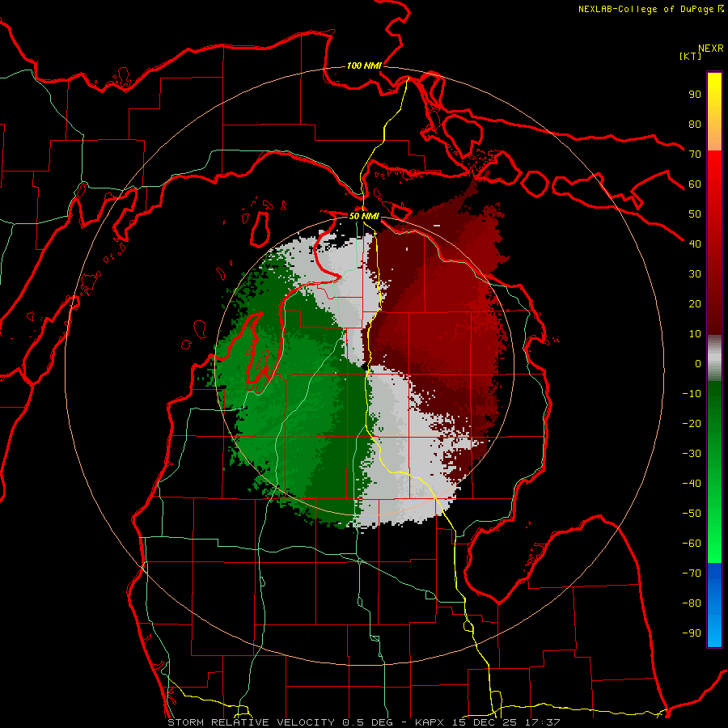
Task: Click the 0 value on velocity scale
Action: pos(698,364)
